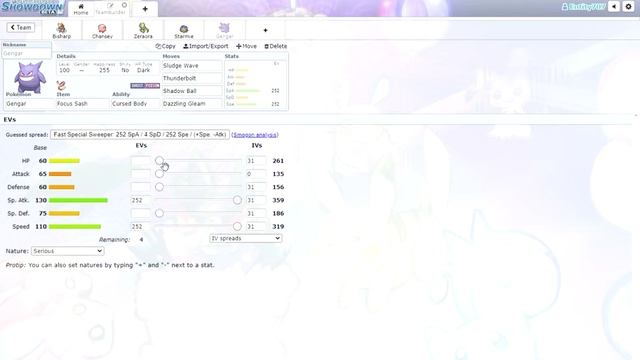This screenshot has height=360, width=640.
Task: Open the Nature dropdown set to Serious
Action: click(67, 251)
